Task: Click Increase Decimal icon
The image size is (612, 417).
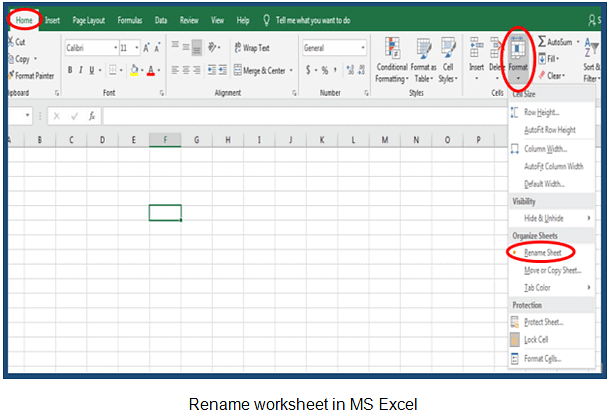Action: [350, 70]
